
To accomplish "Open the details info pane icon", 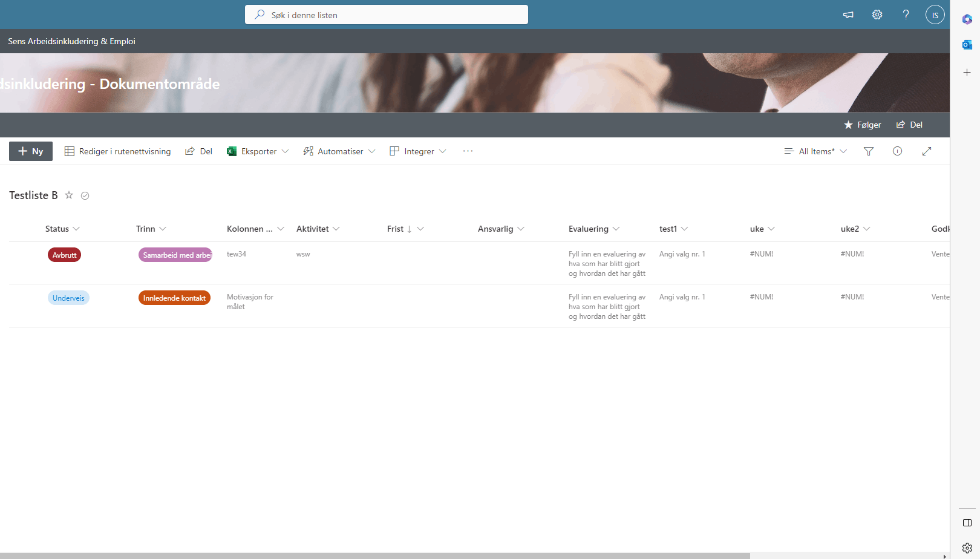I will 897,151.
